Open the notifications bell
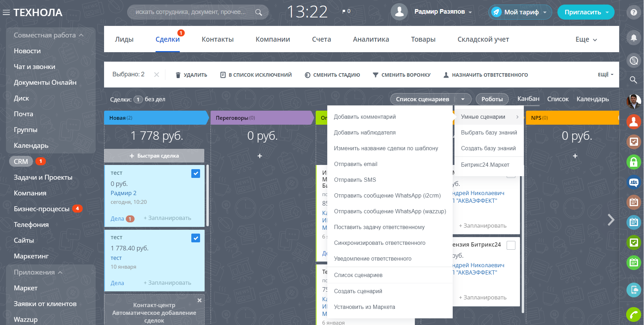Screen dimensions: 644x325 [x=633, y=37]
